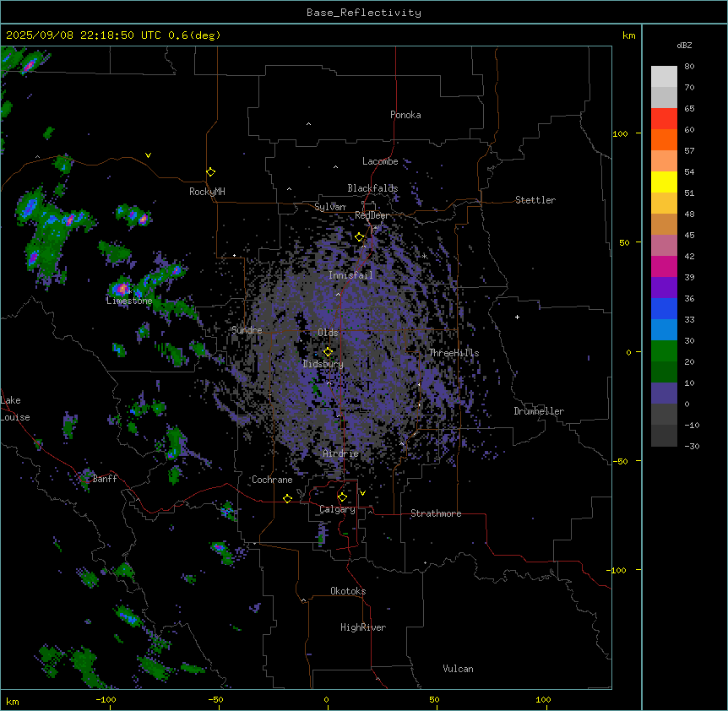Click the yellow station marker below RedDeer
This screenshot has width=728, height=711.
click(x=360, y=237)
